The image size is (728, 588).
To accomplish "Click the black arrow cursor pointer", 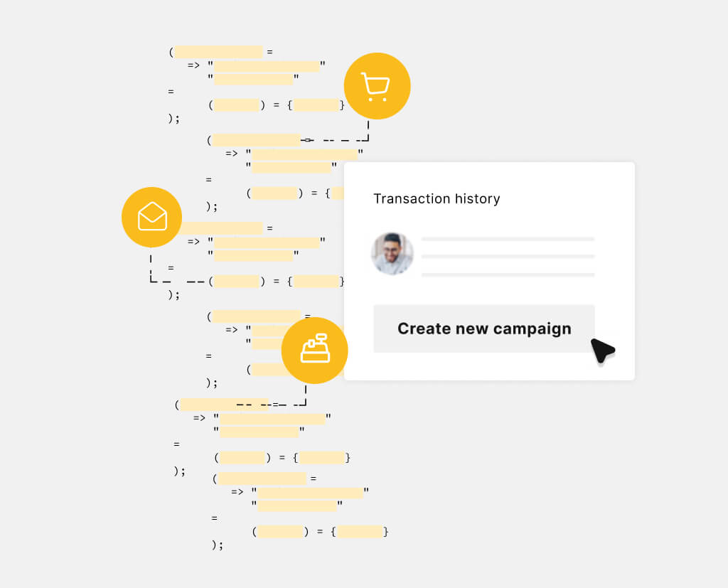I will click(x=601, y=349).
